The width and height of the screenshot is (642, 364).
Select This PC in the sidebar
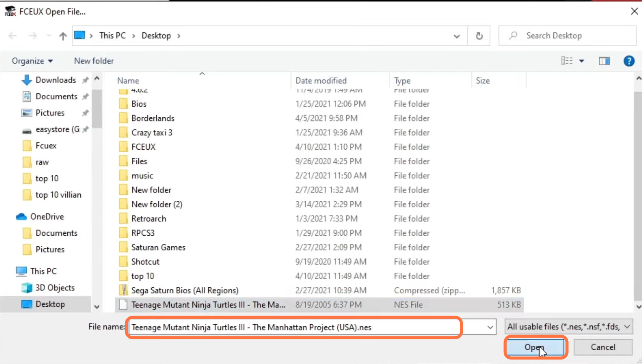coord(43,271)
